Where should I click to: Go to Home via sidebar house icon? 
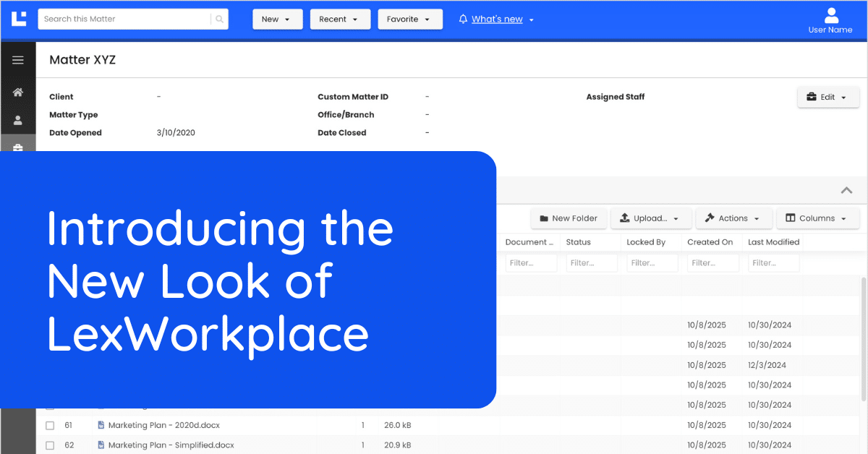(18, 93)
